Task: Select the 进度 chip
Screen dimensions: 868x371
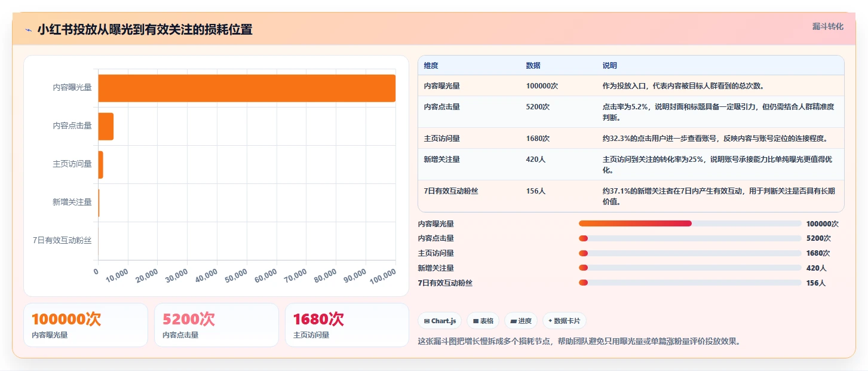Action: click(x=521, y=321)
